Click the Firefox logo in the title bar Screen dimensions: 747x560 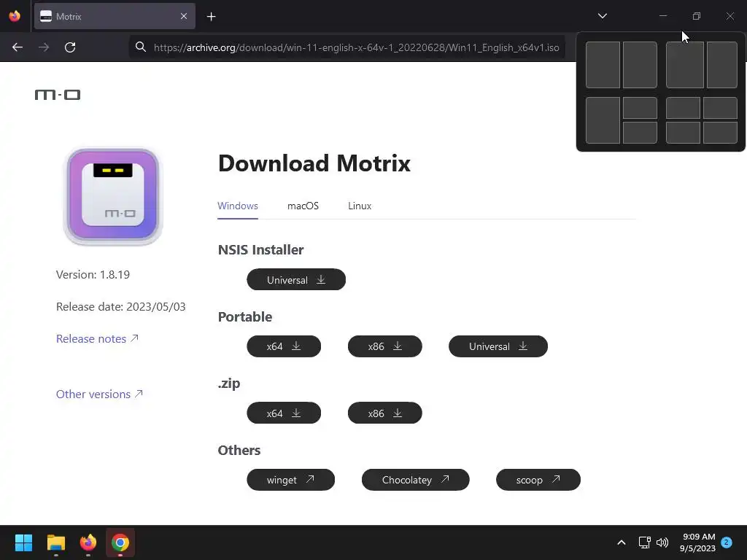15,16
